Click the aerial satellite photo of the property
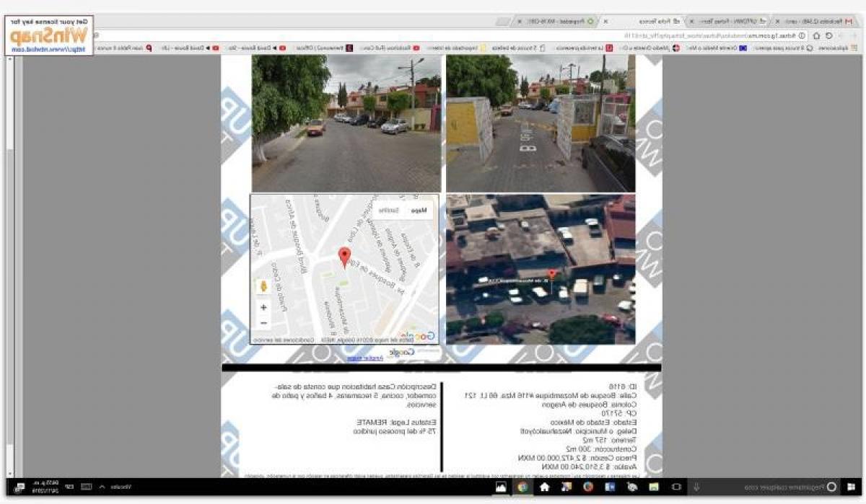866x504 pixels. point(541,268)
